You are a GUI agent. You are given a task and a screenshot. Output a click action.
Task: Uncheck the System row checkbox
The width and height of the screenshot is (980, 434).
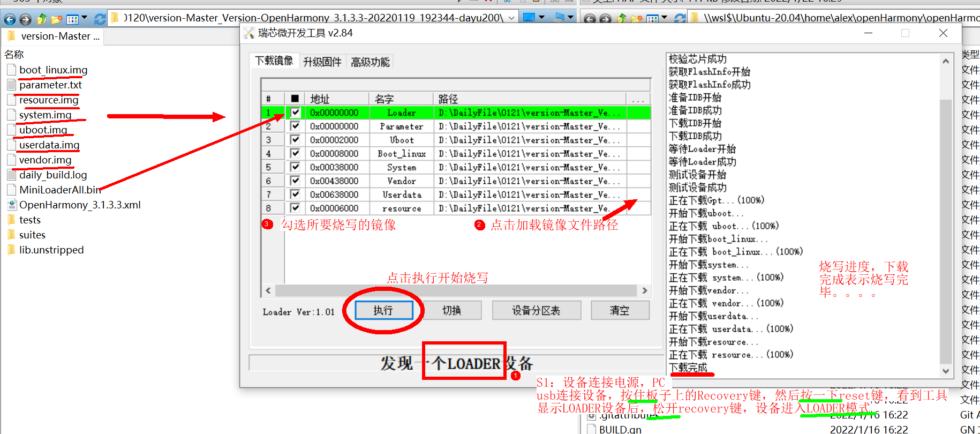295,167
